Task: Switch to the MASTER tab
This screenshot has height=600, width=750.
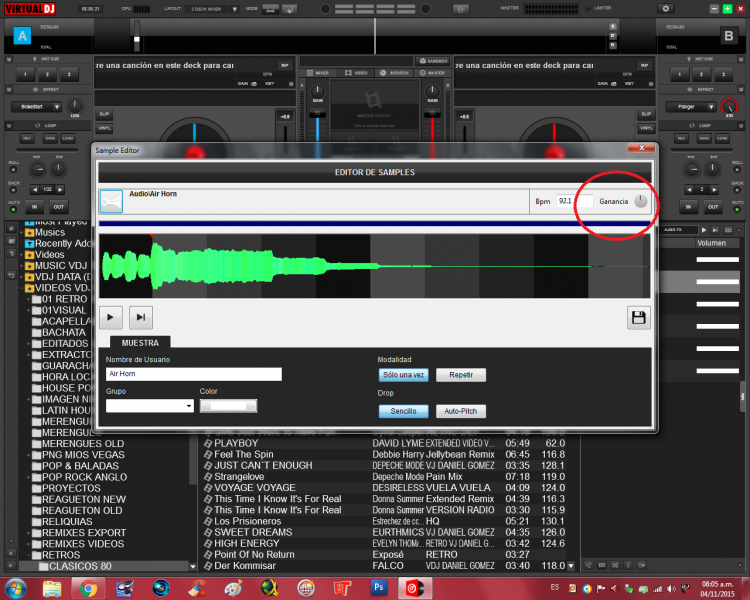Action: pyautogui.click(x=432, y=73)
